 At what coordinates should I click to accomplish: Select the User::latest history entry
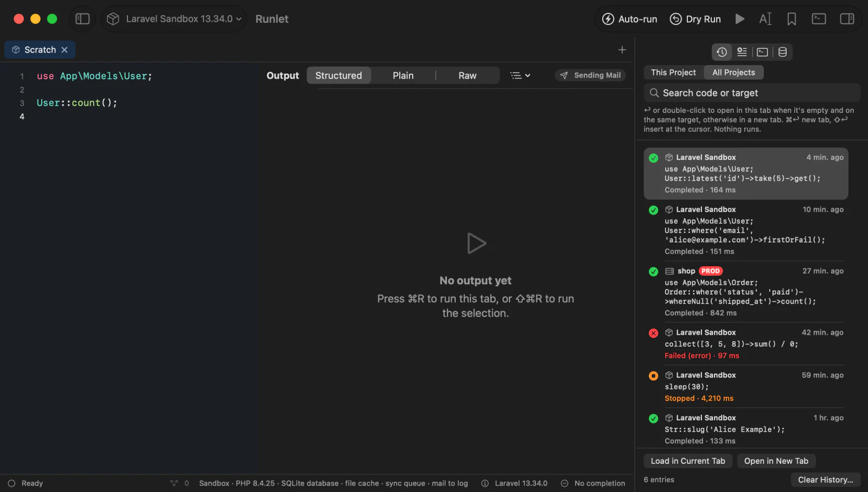point(746,174)
